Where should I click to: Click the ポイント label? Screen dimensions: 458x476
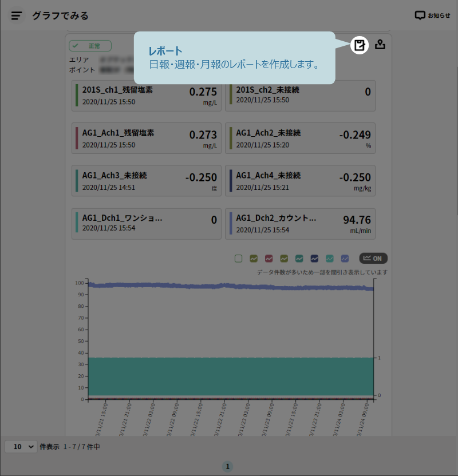coord(82,70)
